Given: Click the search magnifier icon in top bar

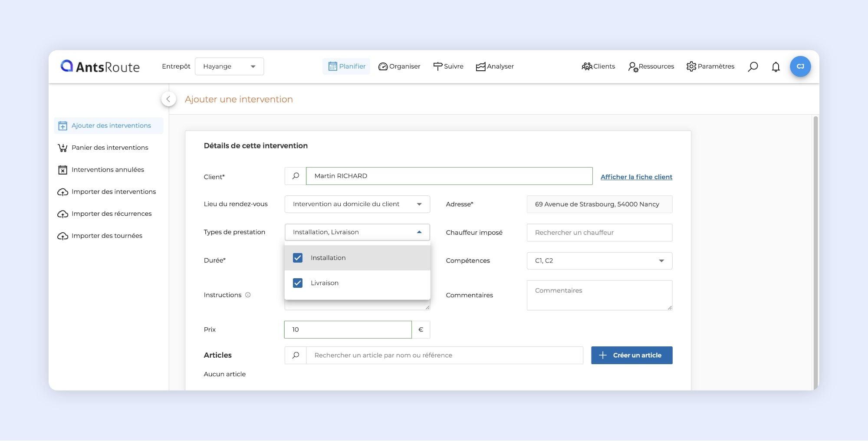Looking at the screenshot, I should [753, 66].
